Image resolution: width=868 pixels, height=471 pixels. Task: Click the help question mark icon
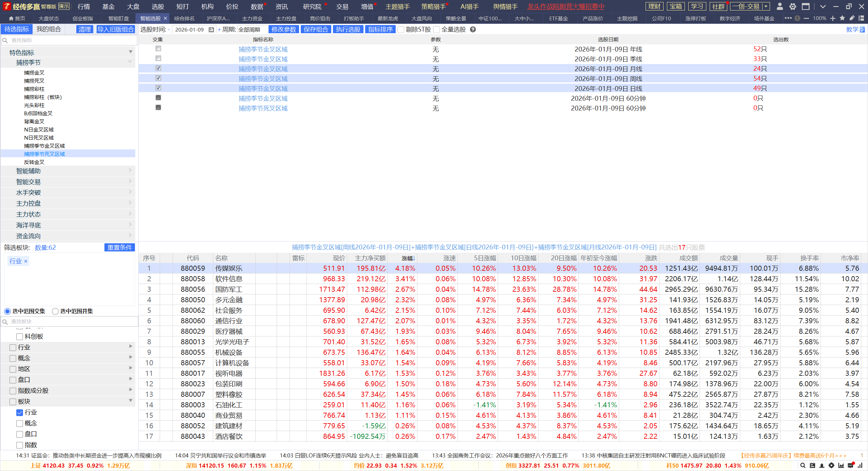pyautogui.click(x=473, y=29)
